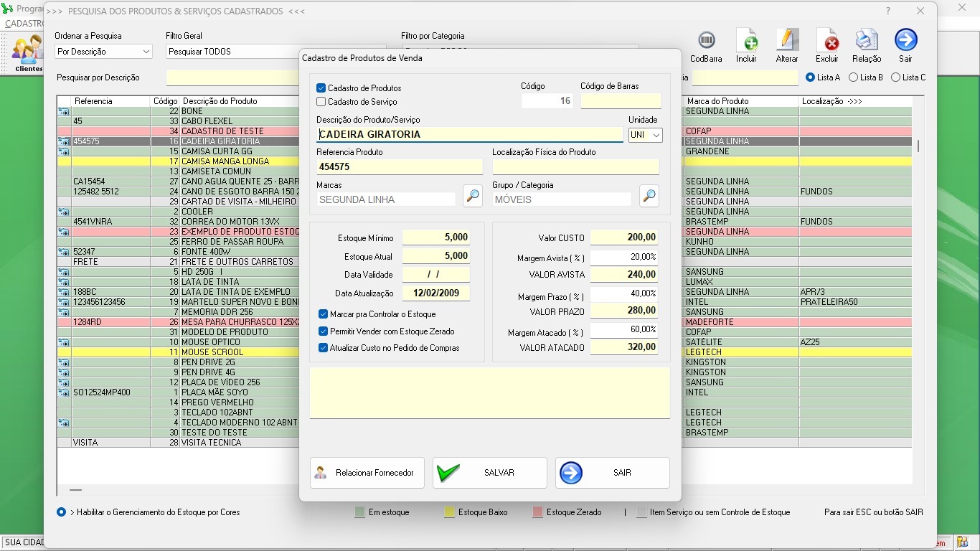
Task: Open Grupo / Categoria search magnifier
Action: pyautogui.click(x=649, y=196)
